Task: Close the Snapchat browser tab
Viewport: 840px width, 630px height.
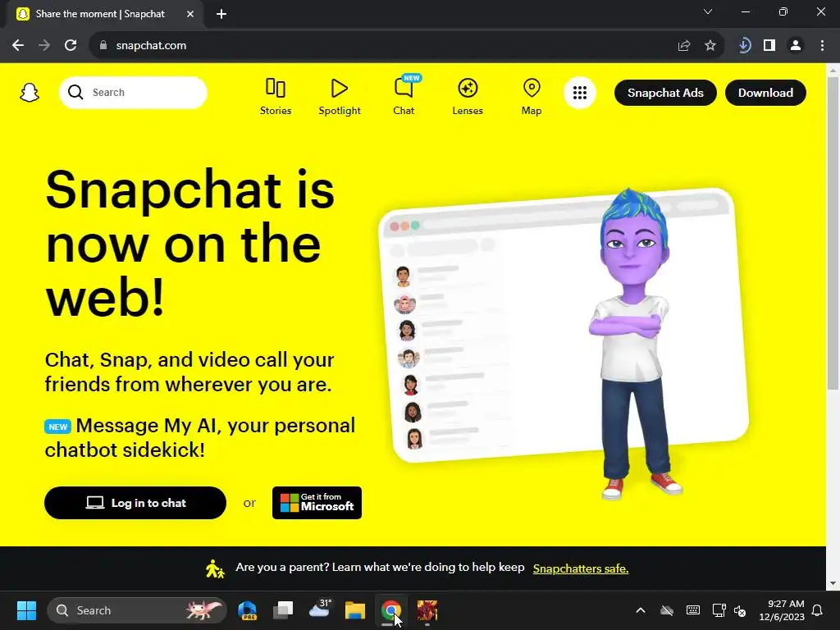Action: click(190, 14)
